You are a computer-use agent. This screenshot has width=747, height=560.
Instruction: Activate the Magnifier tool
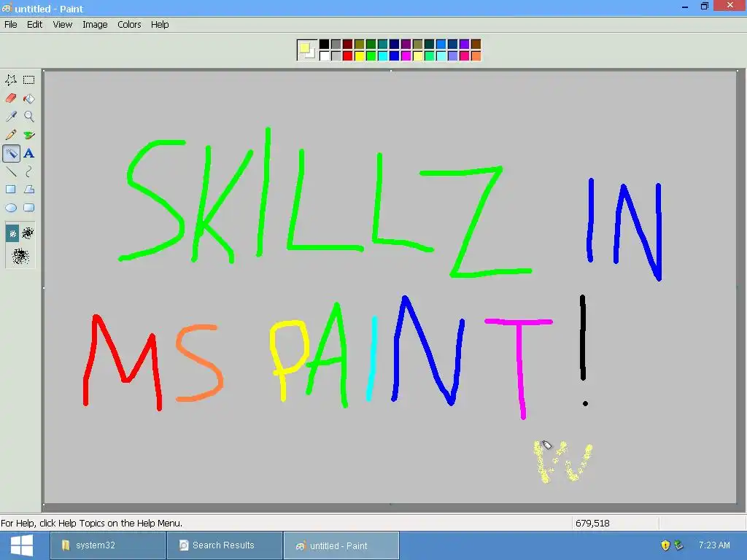pos(29,116)
